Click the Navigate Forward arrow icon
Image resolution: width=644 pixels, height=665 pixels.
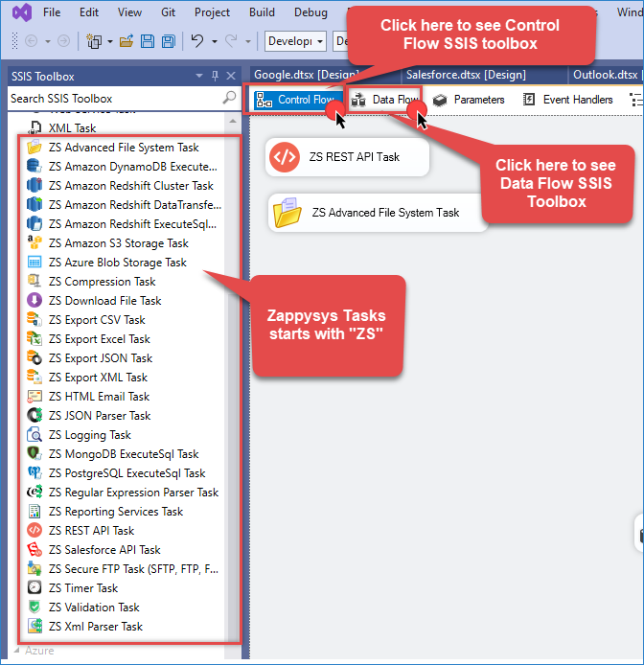click(63, 41)
